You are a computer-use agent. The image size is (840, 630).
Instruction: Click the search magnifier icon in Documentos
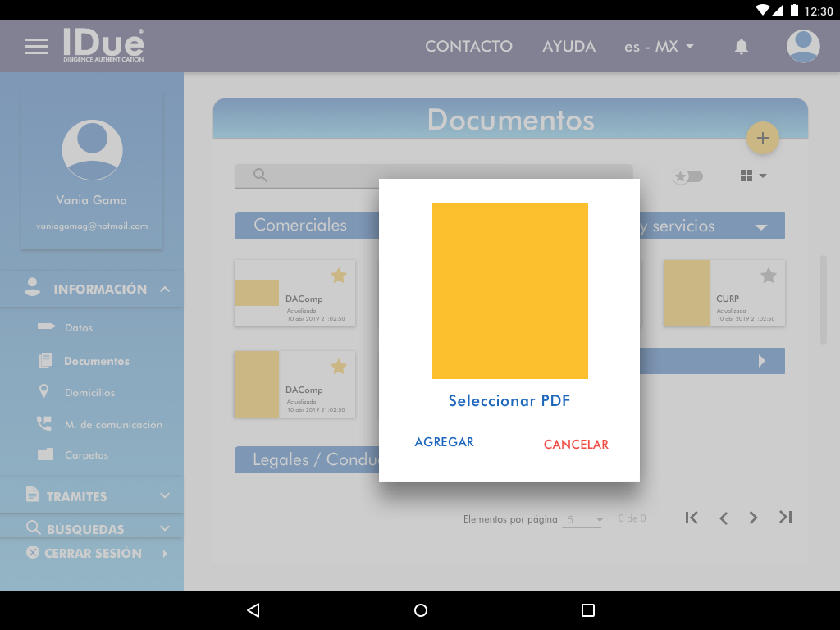pyautogui.click(x=261, y=176)
